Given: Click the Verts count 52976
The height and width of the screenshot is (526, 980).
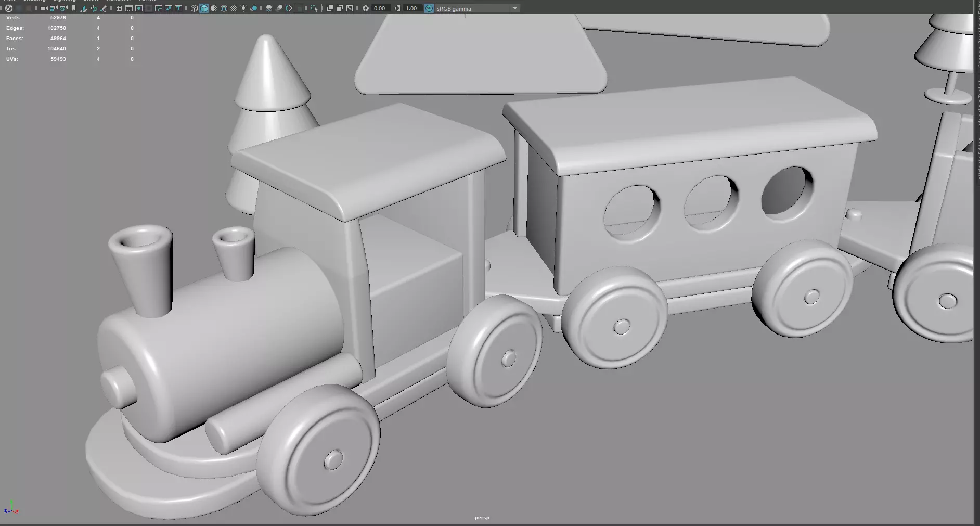Looking at the screenshot, I should (58, 18).
